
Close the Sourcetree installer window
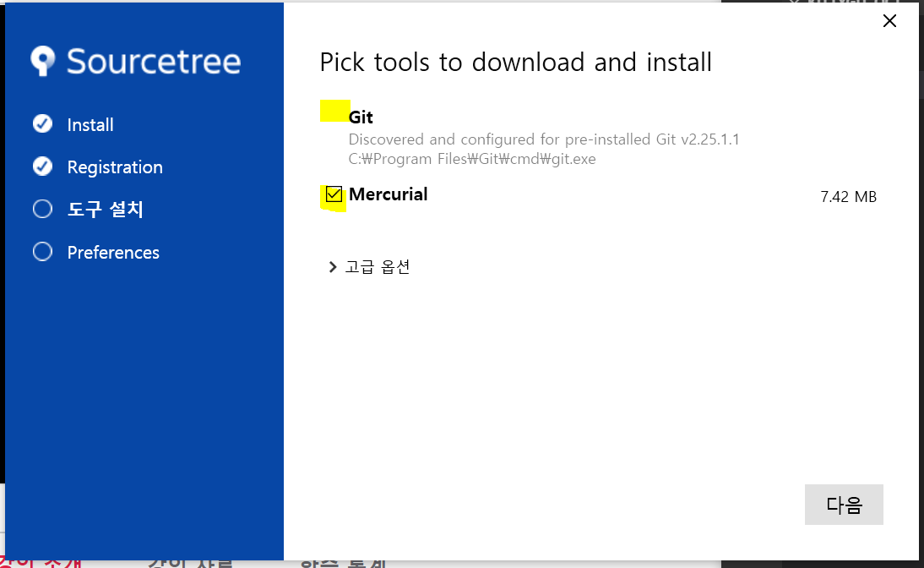(x=890, y=21)
